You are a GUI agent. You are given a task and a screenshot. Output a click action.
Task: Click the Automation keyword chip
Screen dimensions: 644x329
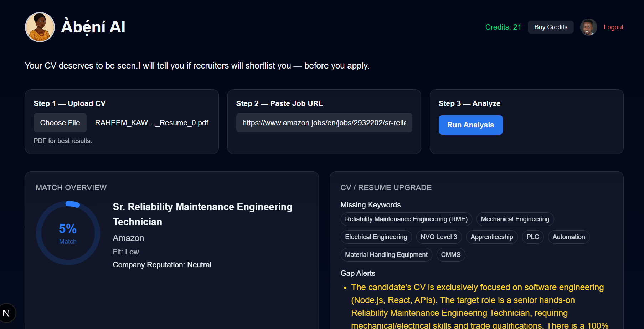[568, 237]
